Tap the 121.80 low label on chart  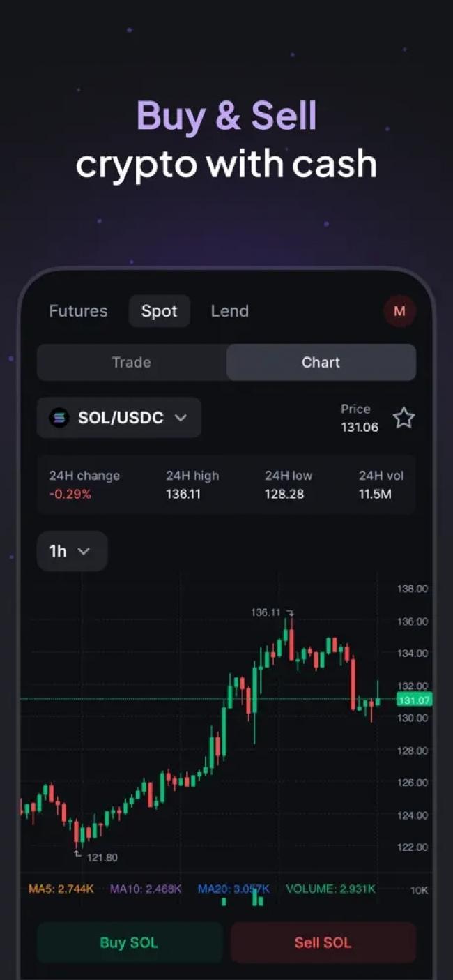[102, 857]
